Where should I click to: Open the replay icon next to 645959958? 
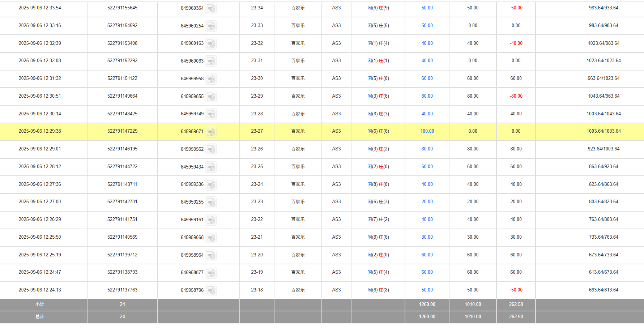point(211,79)
